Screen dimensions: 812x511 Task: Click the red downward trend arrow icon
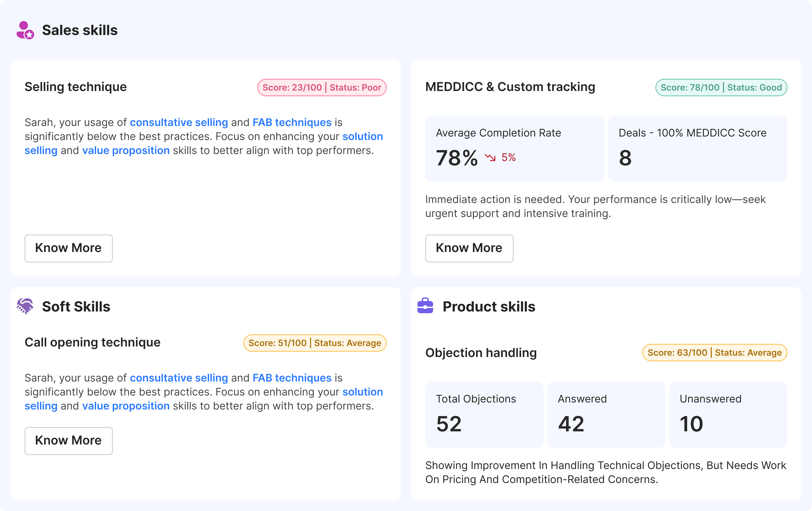click(x=490, y=157)
